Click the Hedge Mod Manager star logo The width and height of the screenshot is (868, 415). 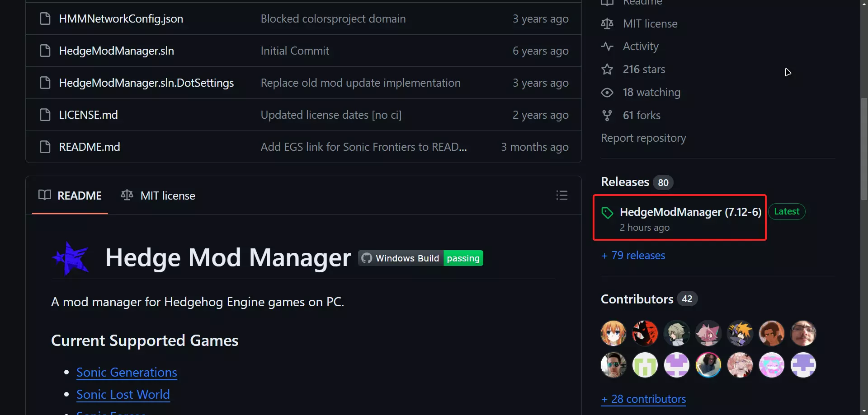[x=71, y=258]
